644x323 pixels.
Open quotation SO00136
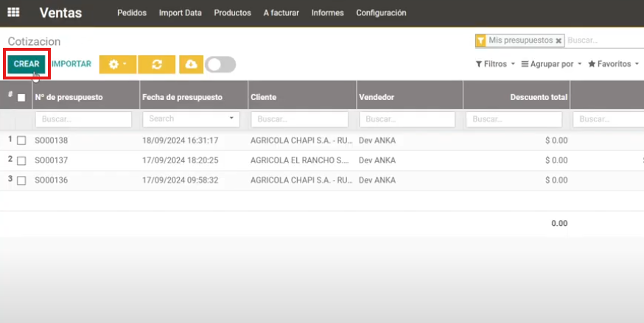(52, 180)
